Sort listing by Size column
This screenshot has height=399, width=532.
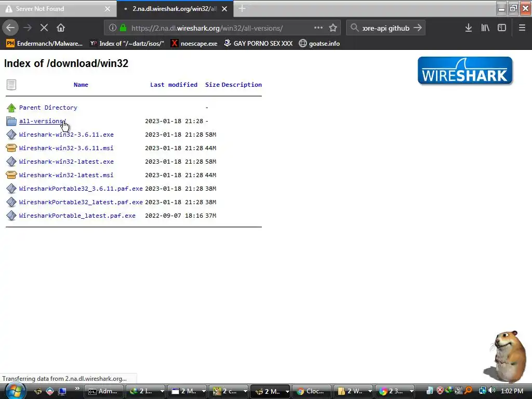pos(212,85)
